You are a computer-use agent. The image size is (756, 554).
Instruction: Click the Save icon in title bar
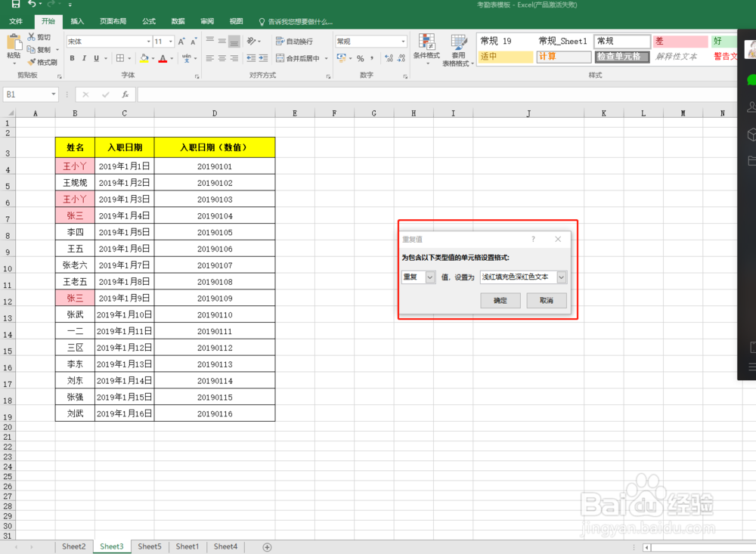tap(15, 4)
